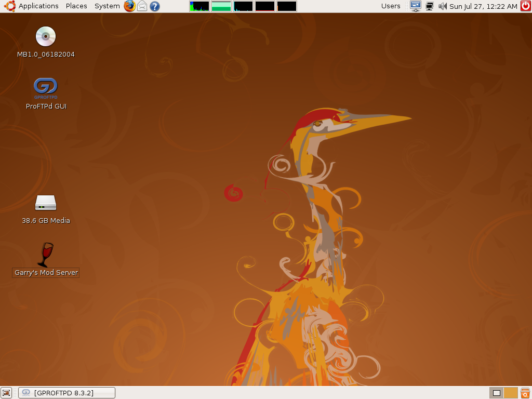Open GNOME Help via the question mark icon
Screen dimensions: 532x399
[154, 6]
